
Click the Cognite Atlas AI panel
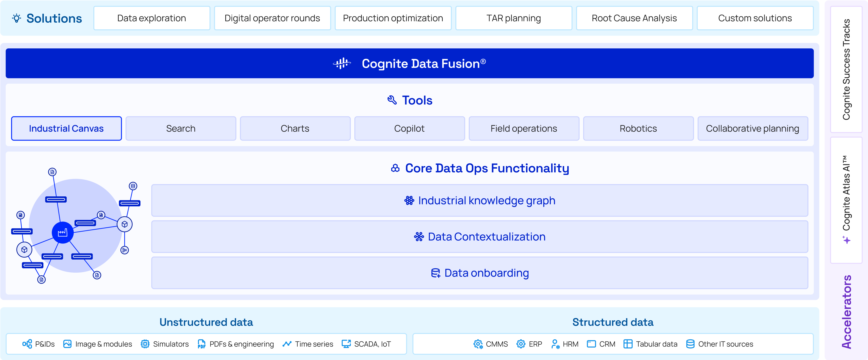coord(846,200)
